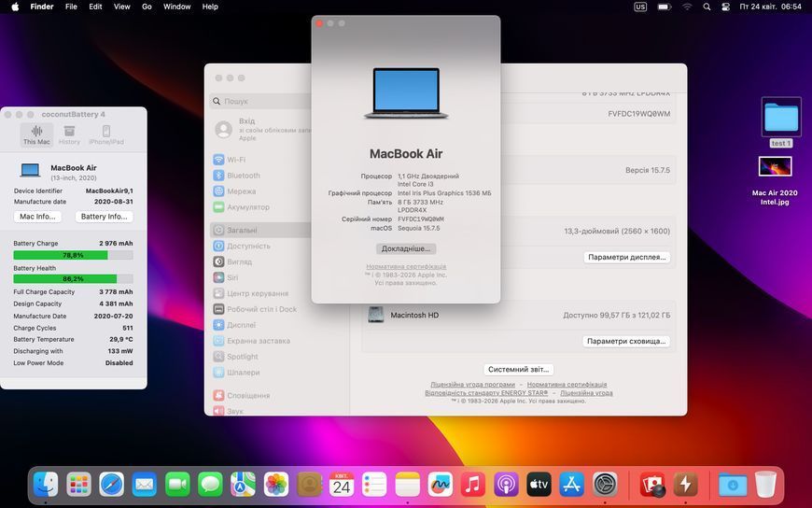812x508 pixels.
Task: Click Battery Info... button in coconutBattery
Action: point(105,217)
